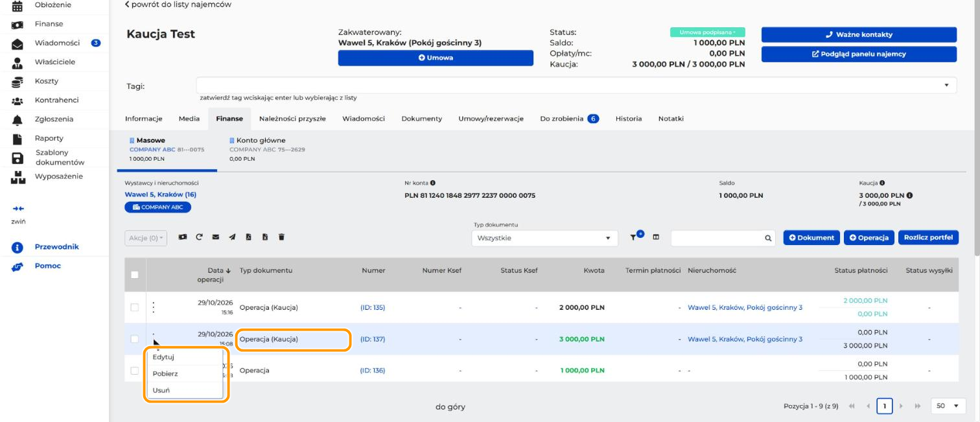Open the 50 per page dropdown

[x=948, y=406]
